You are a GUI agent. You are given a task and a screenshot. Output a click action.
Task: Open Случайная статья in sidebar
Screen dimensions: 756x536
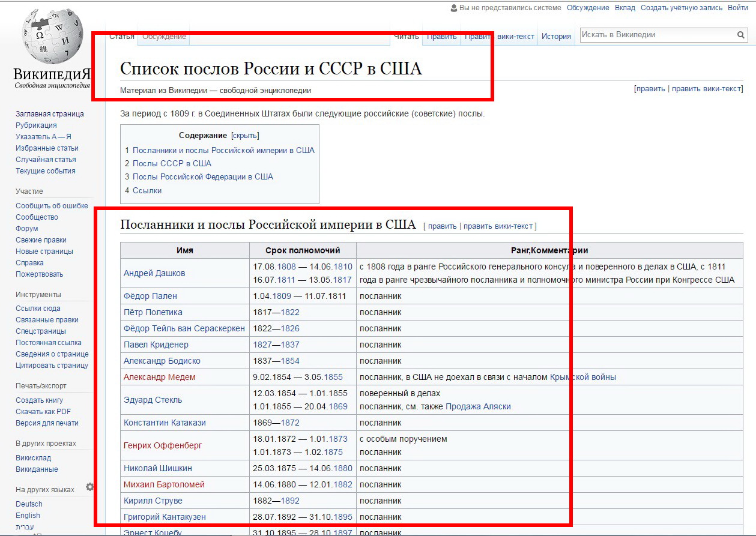[x=46, y=160]
